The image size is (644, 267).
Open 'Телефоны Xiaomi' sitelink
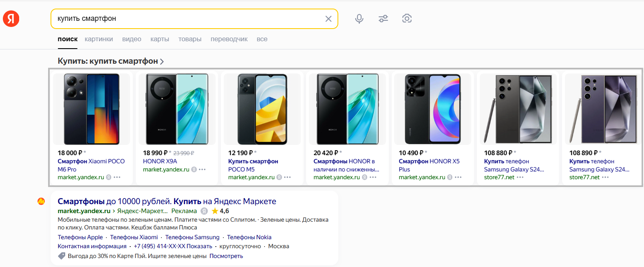134,237
